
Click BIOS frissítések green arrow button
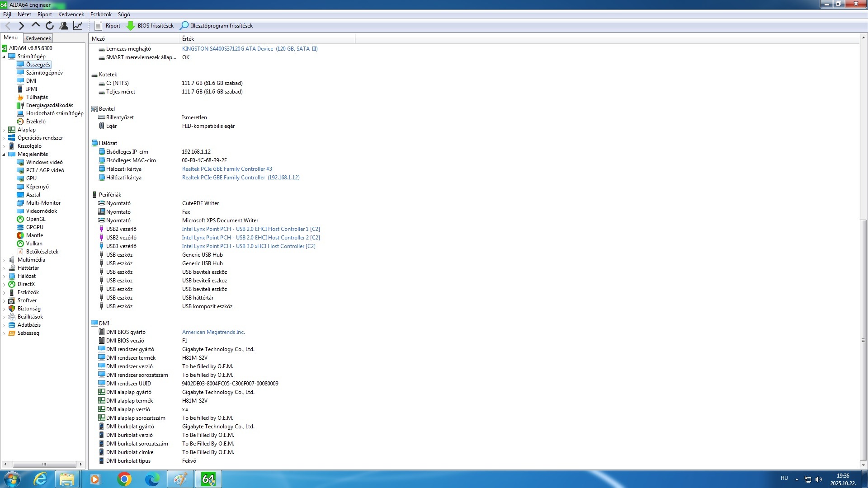[x=150, y=26]
